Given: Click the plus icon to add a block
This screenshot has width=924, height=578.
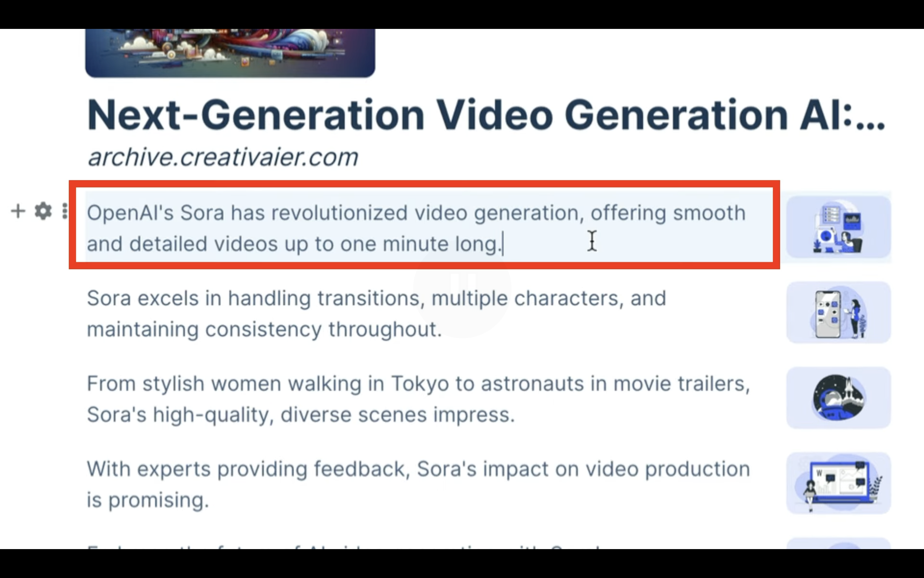Looking at the screenshot, I should [18, 211].
